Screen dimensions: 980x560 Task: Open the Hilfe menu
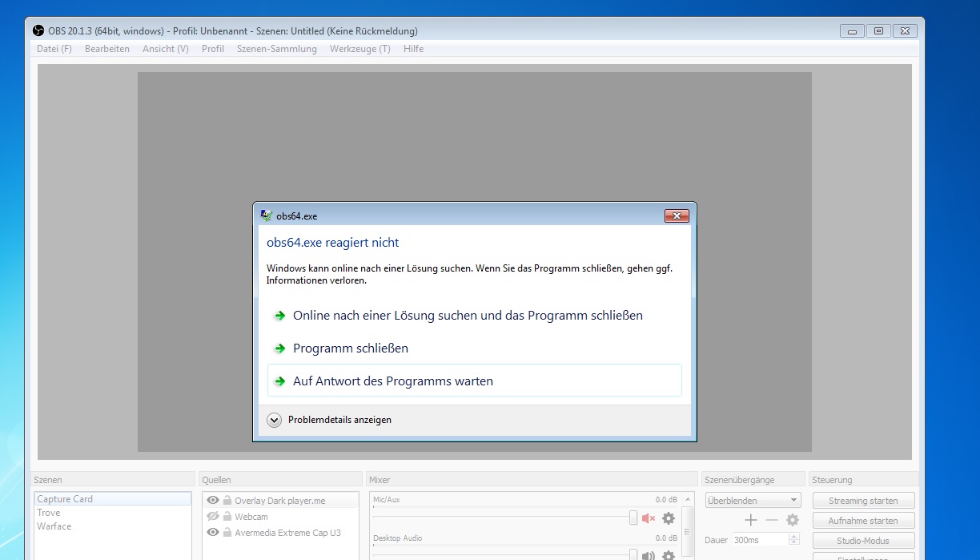click(414, 49)
